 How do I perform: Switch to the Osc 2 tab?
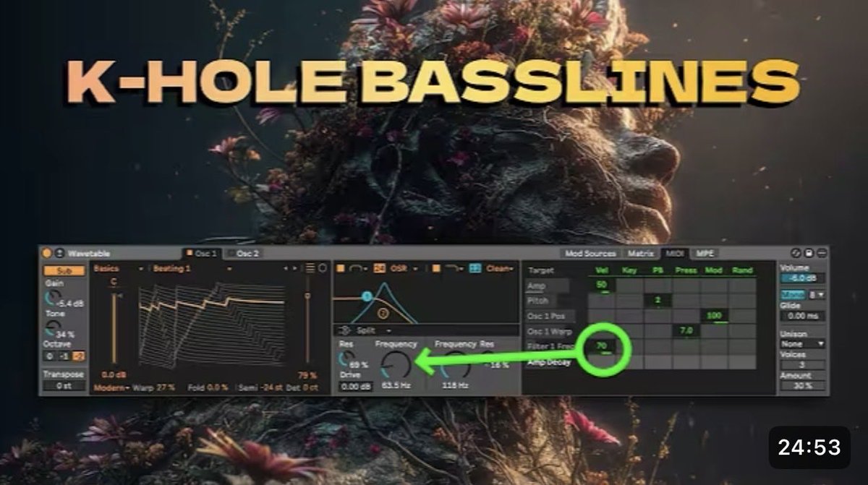244,253
